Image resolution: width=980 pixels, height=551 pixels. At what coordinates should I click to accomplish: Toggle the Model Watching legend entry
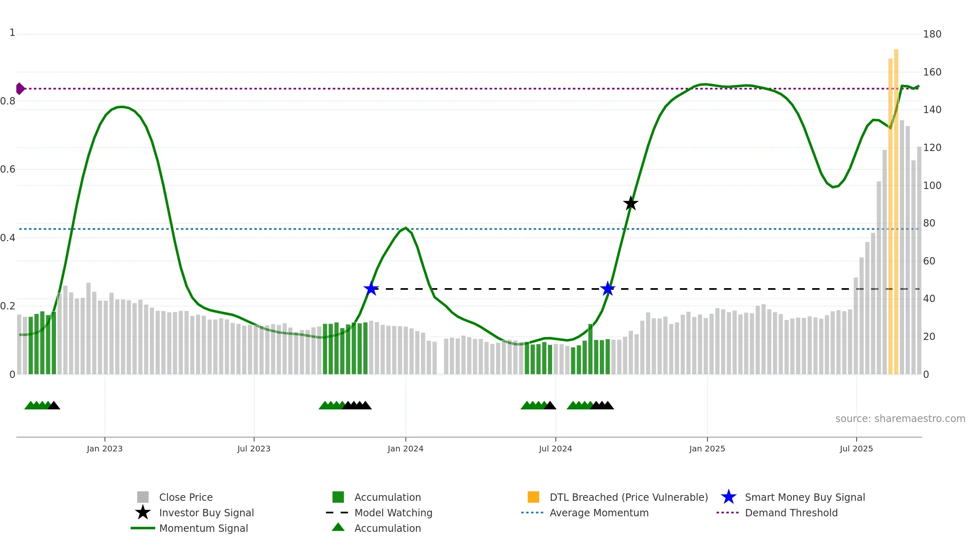pyautogui.click(x=379, y=513)
